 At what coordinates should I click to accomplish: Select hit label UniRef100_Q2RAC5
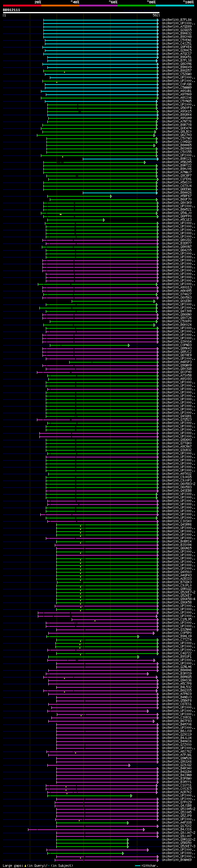pyautogui.click(x=176, y=50)
